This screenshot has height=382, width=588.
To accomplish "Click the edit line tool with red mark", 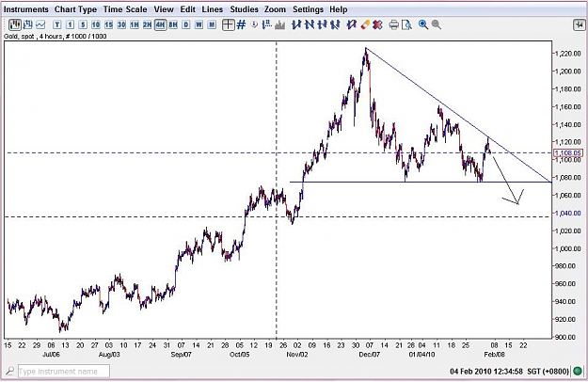I will pos(351,25).
